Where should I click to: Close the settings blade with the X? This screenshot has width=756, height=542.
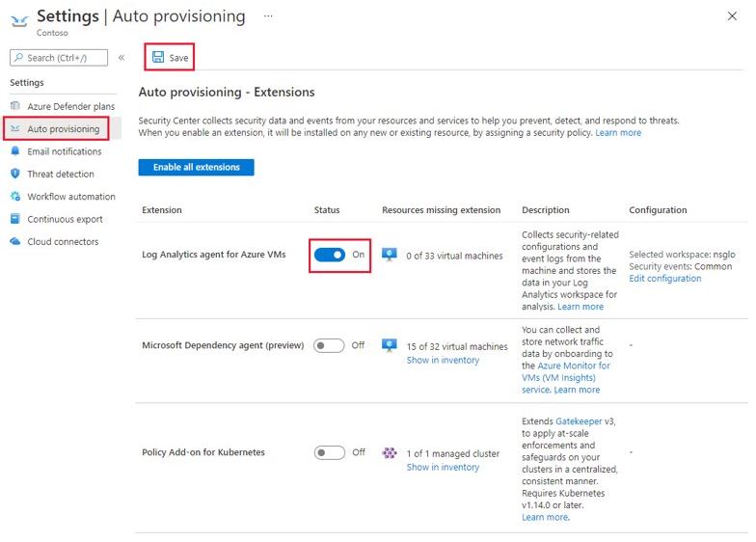(732, 16)
